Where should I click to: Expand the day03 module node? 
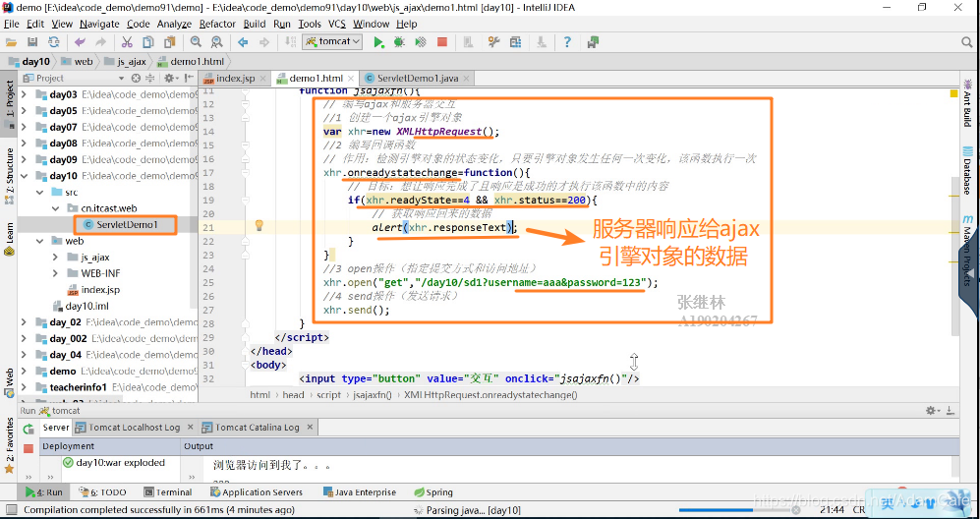coord(24,94)
